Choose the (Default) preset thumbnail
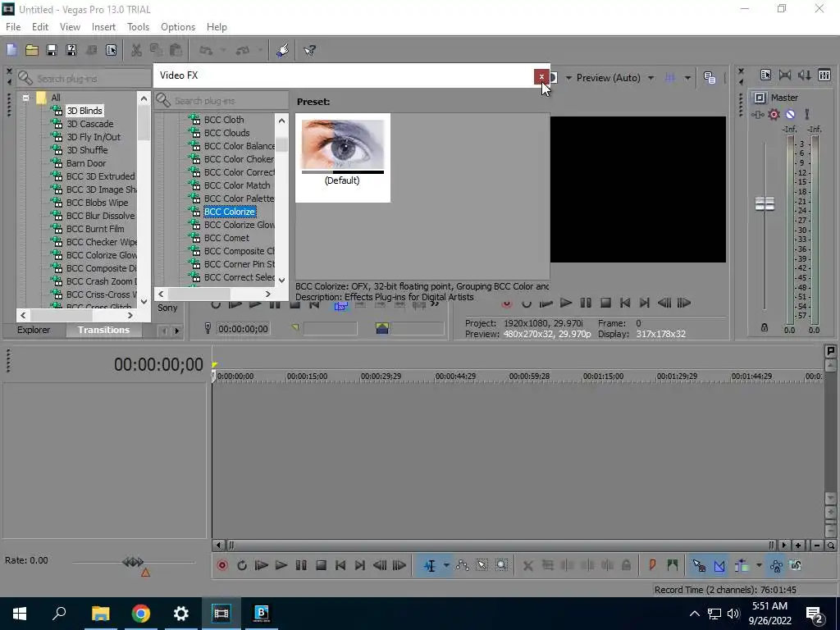 tap(342, 157)
